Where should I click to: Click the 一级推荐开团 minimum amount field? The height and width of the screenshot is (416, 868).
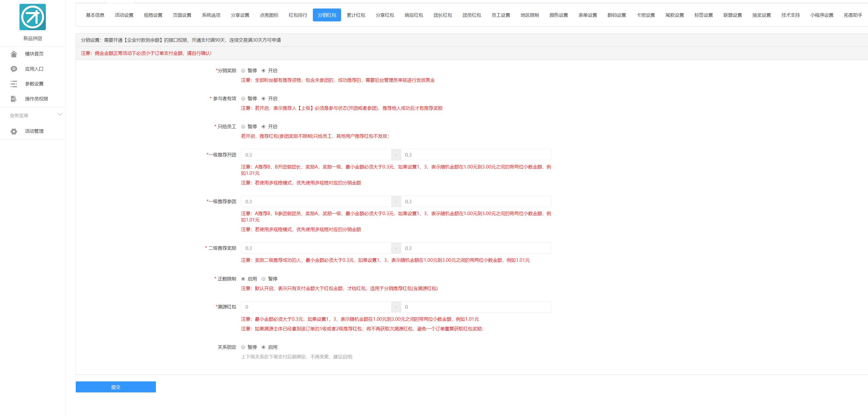pyautogui.click(x=316, y=155)
